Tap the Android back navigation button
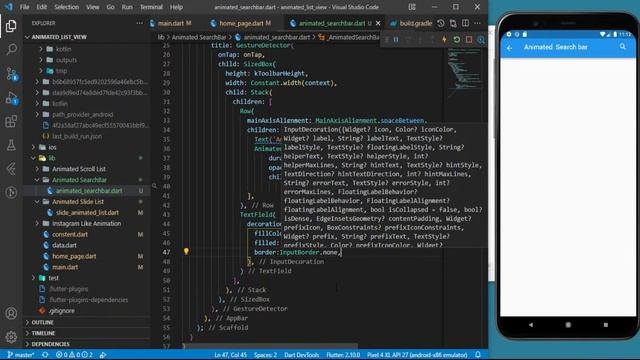Image resolution: width=640 pixels, height=360 pixels. point(531,325)
